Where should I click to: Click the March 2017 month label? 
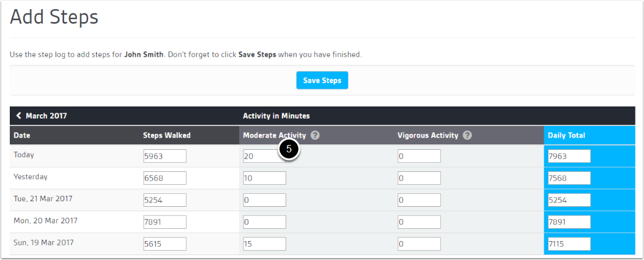[46, 116]
